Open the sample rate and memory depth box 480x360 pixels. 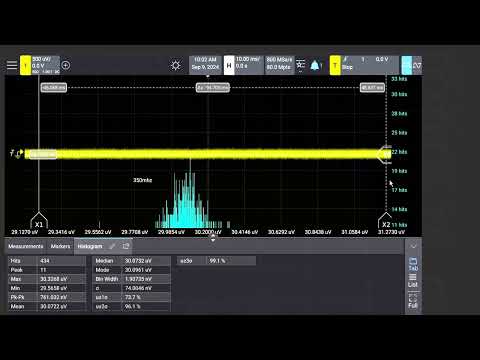(279, 65)
